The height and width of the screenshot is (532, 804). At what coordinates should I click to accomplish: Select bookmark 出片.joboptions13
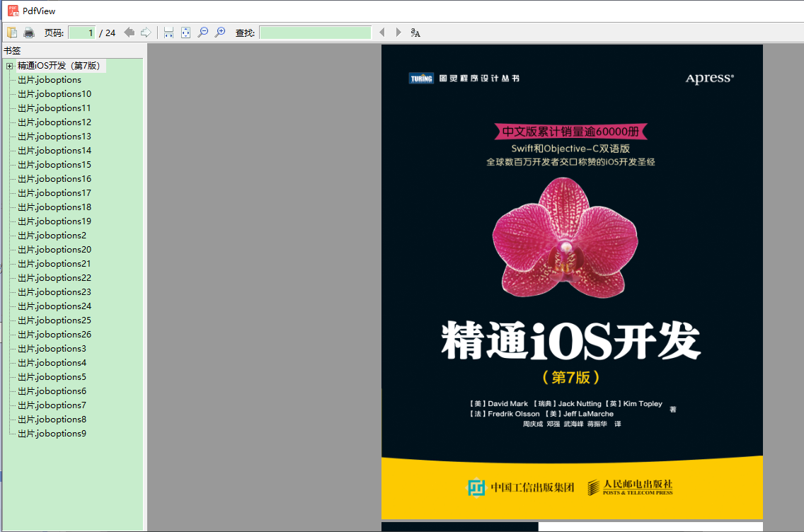coord(54,137)
